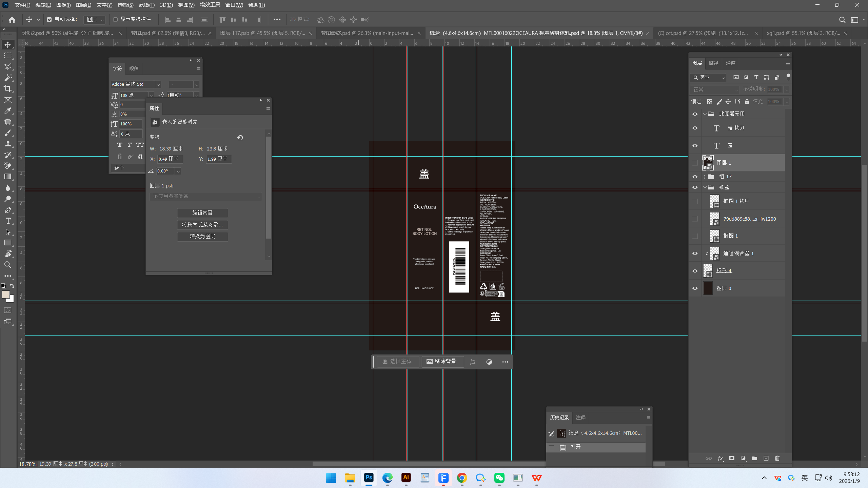868x488 pixels.
Task: Select the Hand tool
Action: click(x=7, y=254)
